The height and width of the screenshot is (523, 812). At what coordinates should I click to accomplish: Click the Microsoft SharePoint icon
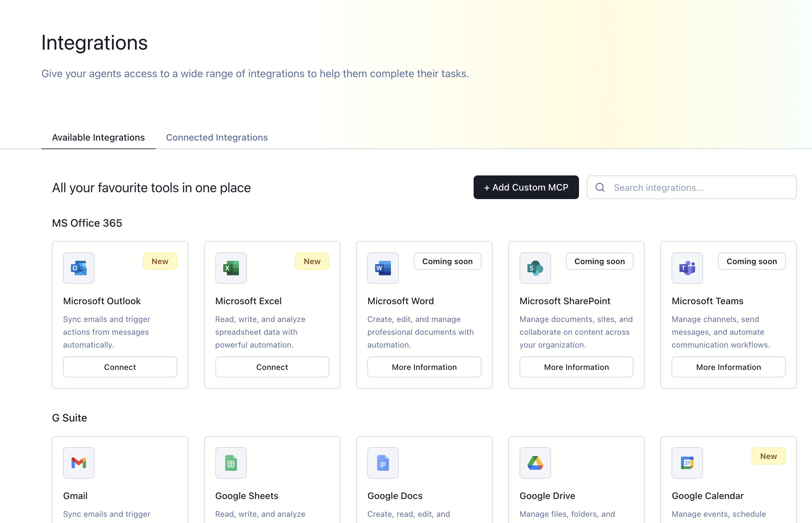pos(535,268)
